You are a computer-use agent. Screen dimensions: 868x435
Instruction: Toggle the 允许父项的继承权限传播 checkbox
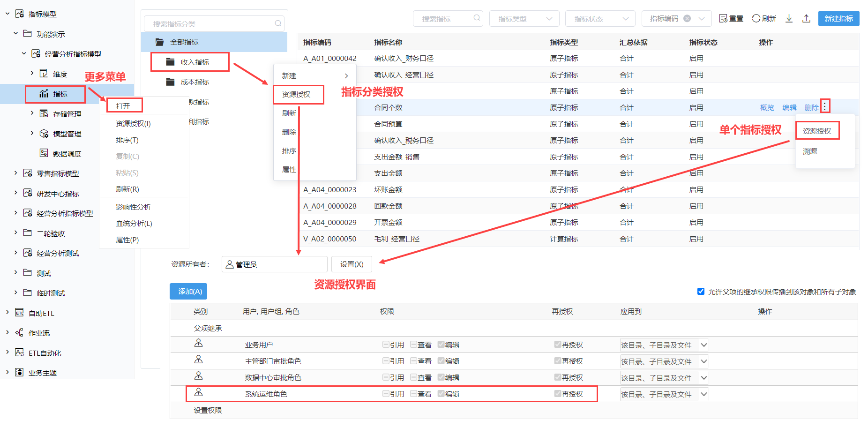(701, 291)
